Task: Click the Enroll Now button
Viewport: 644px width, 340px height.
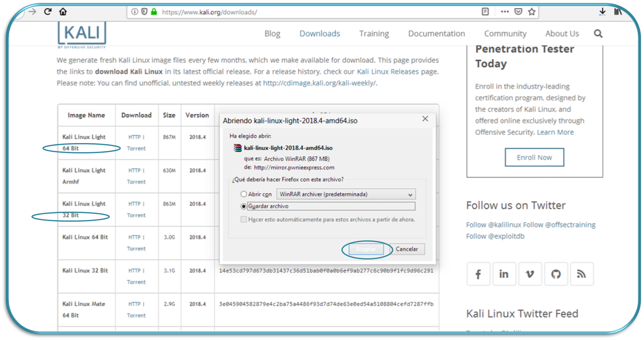Action: 534,157
